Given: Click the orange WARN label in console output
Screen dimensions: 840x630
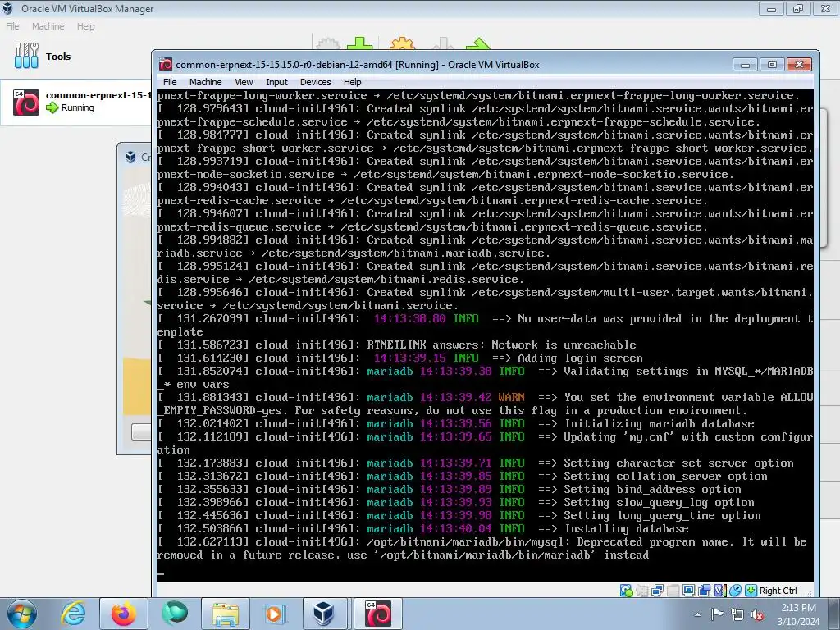Looking at the screenshot, I should [511, 398].
